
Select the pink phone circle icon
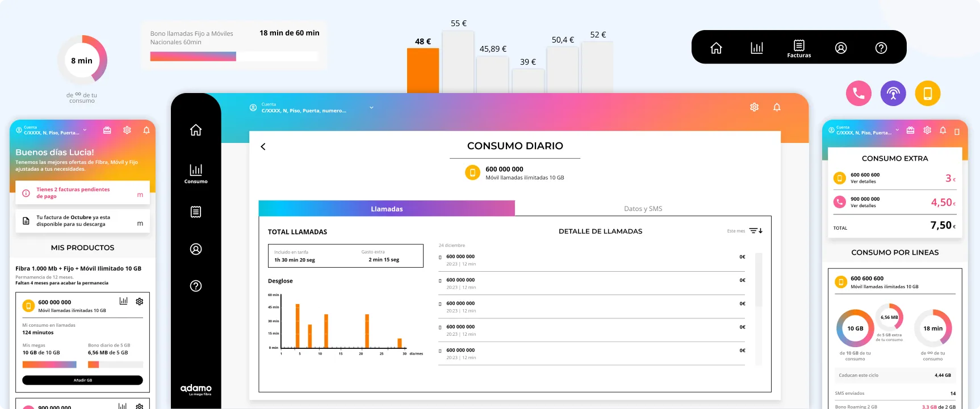pyautogui.click(x=858, y=93)
